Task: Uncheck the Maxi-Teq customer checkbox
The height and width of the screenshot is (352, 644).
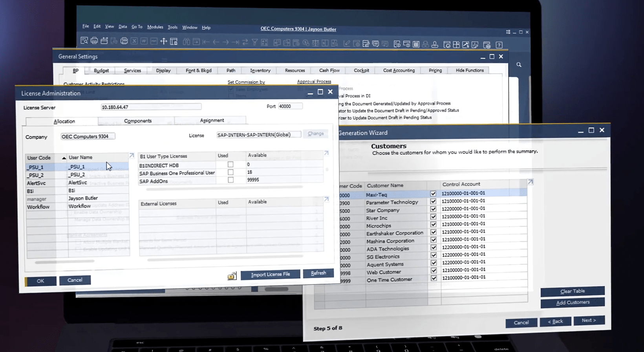Action: (433, 194)
